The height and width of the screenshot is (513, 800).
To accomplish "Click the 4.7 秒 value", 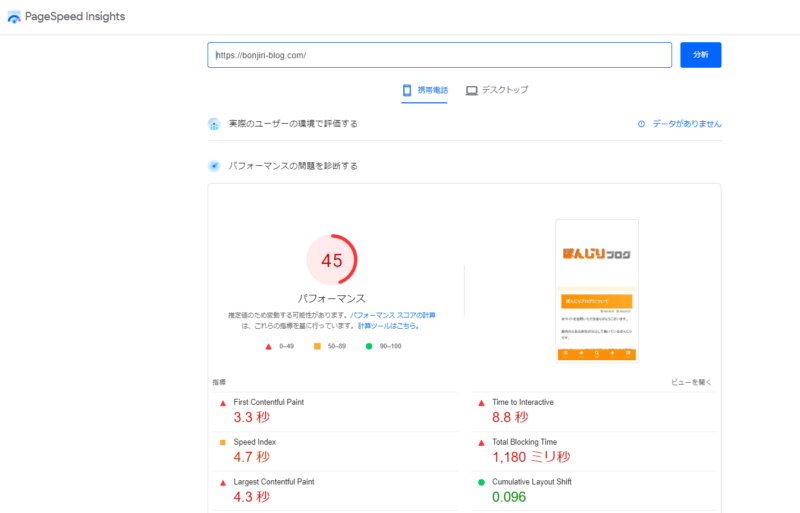I will point(252,457).
